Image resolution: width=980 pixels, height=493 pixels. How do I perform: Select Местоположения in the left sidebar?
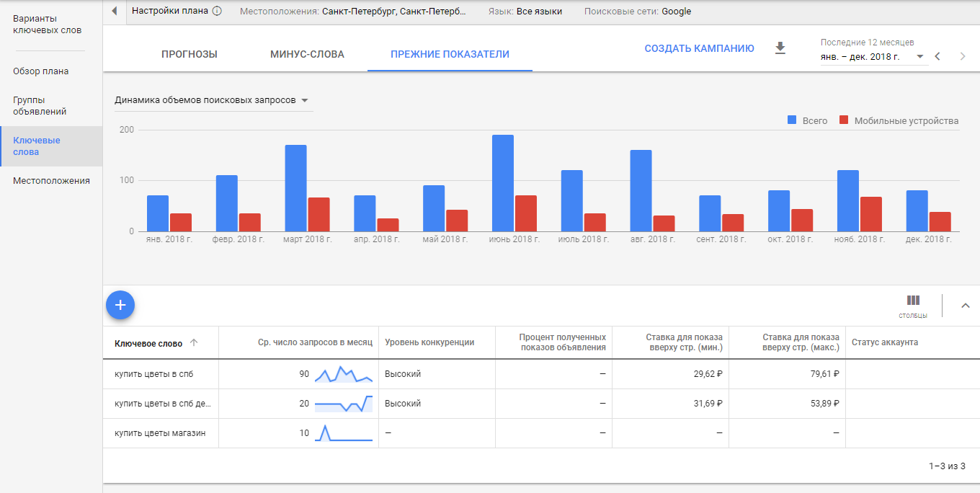click(51, 181)
